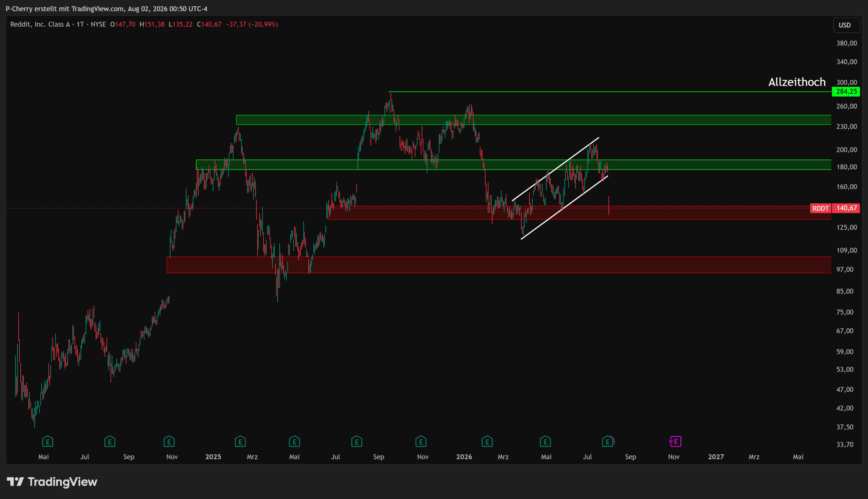Click the 2025 year label on time axis
Screen dimensions: 868x499
point(213,457)
